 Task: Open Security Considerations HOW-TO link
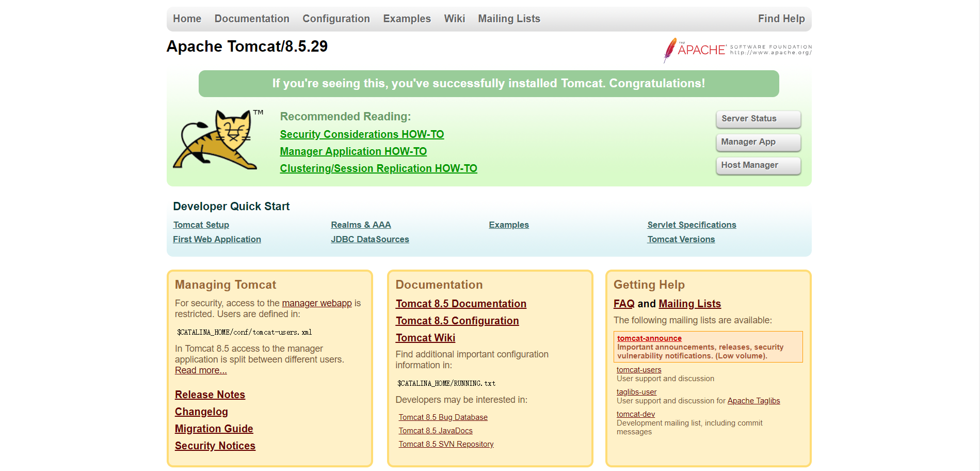tap(362, 134)
